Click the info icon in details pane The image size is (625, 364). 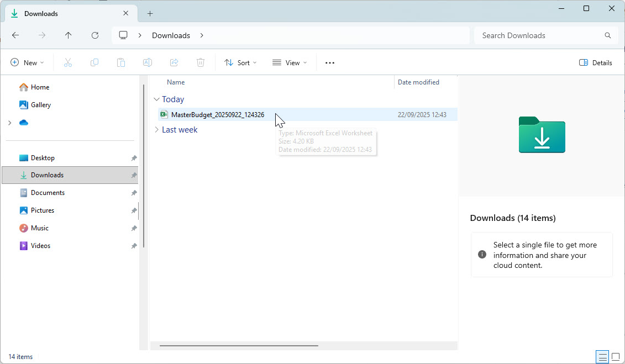tap(482, 255)
